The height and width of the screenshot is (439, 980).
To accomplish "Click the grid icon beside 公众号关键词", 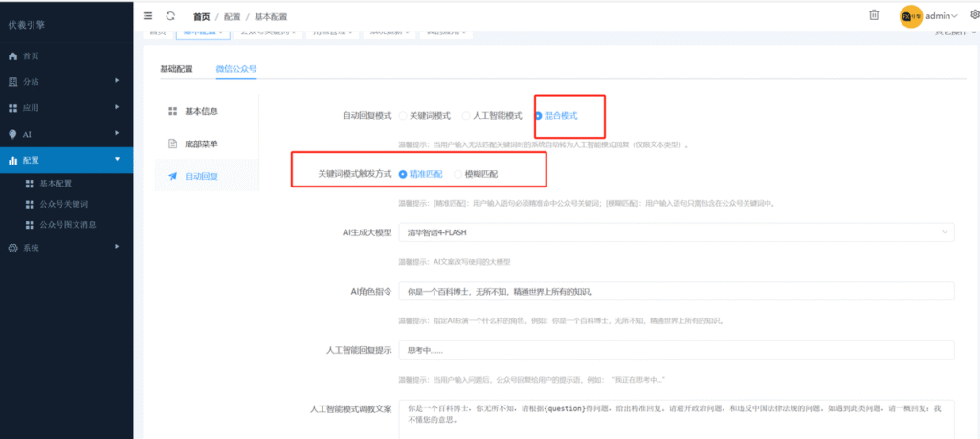I will click(29, 205).
